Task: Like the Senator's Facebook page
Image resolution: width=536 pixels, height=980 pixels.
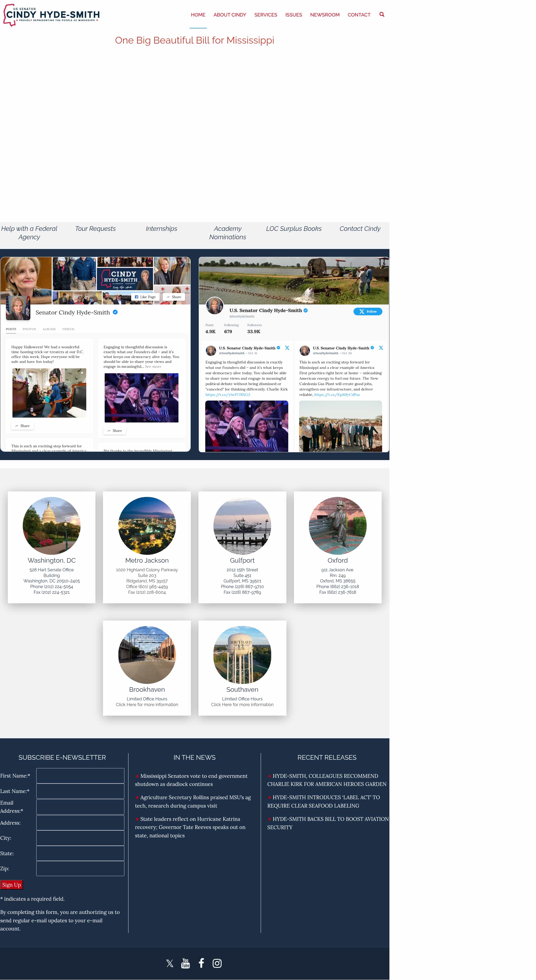Action: (x=145, y=297)
